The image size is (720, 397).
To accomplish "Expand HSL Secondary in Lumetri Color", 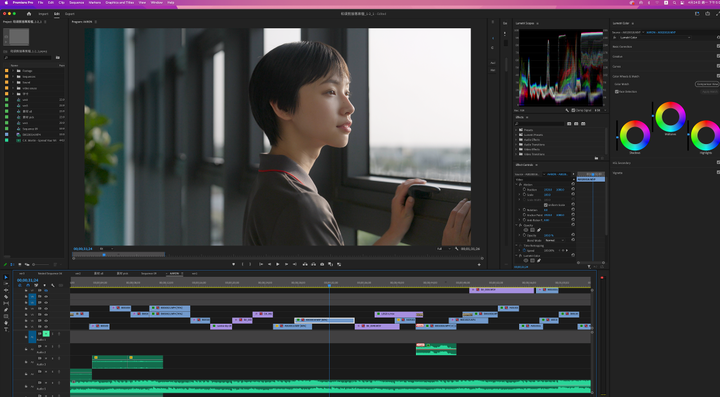I will click(x=621, y=163).
